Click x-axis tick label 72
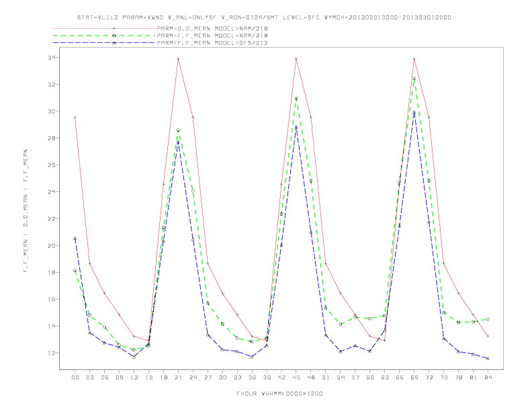532x411 pixels. pos(429,377)
